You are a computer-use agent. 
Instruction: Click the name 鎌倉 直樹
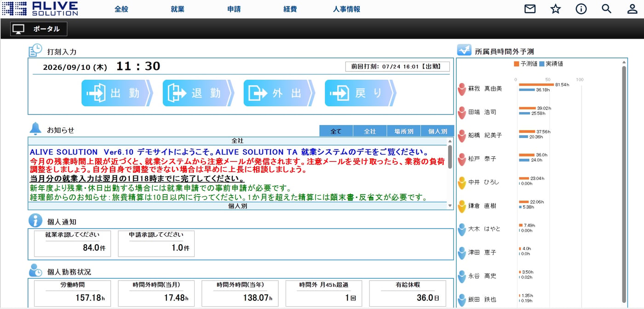tap(482, 206)
